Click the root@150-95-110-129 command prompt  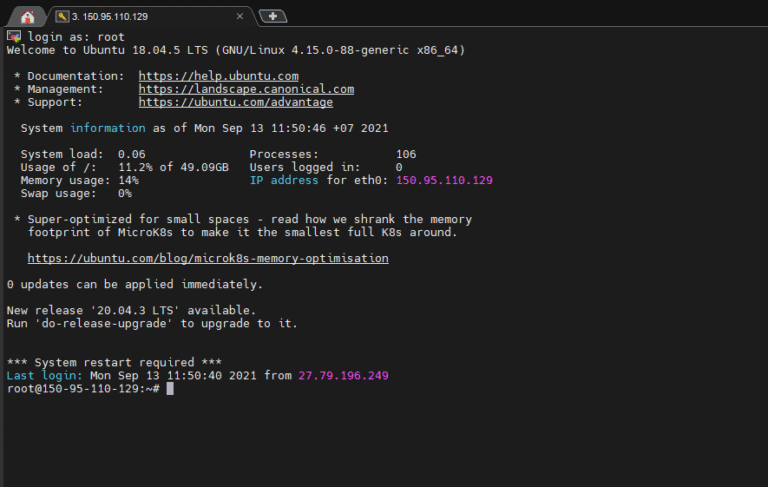(x=83, y=389)
